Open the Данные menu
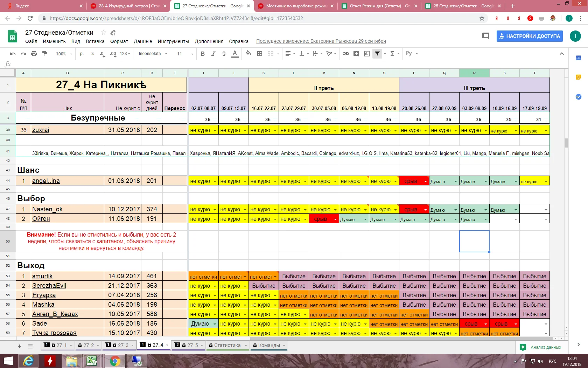This screenshot has width=588, height=368. [143, 41]
